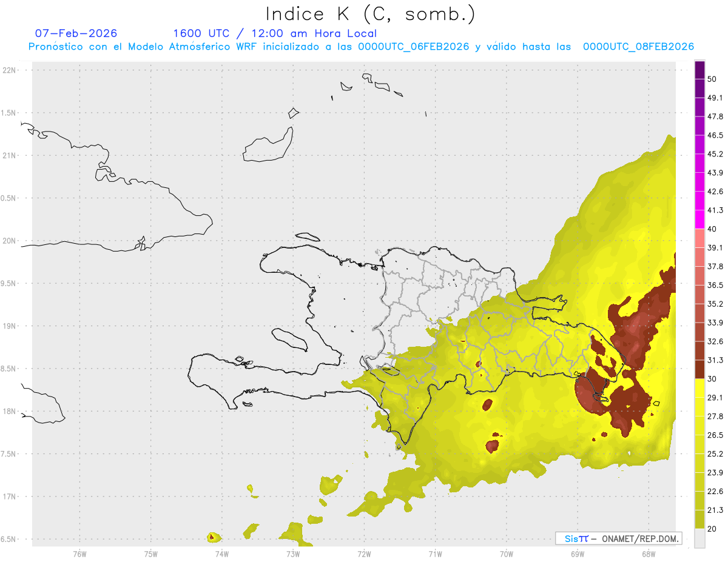Click the olive swatch between 21.3 and 20
Image resolution: width=728 pixels, height=562 pixels.
click(700, 519)
